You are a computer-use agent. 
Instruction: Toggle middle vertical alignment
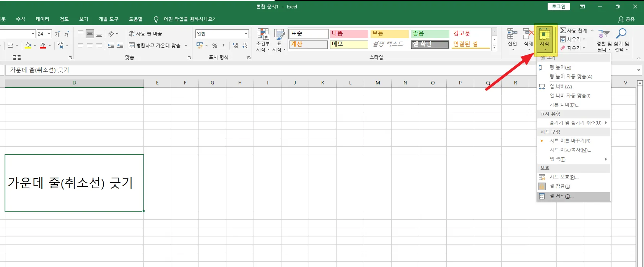[x=90, y=34]
